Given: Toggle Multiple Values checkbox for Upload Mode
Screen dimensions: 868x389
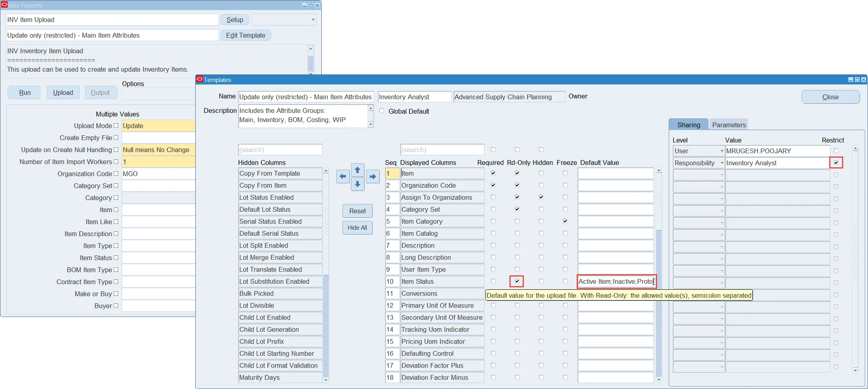Looking at the screenshot, I should [116, 126].
